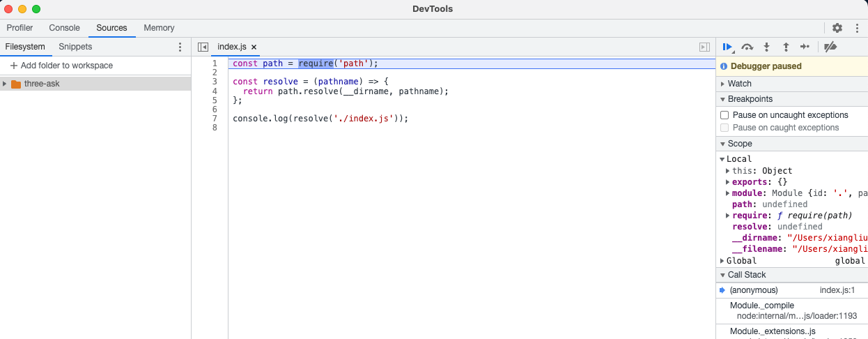This screenshot has height=339, width=868.
Task: Select the Filesystem navigator tab
Action: click(x=25, y=47)
